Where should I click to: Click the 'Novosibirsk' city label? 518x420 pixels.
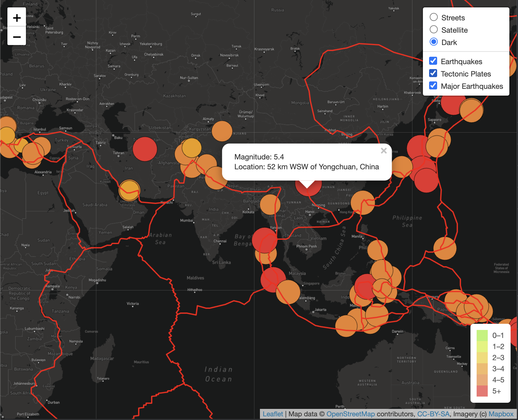(229, 55)
